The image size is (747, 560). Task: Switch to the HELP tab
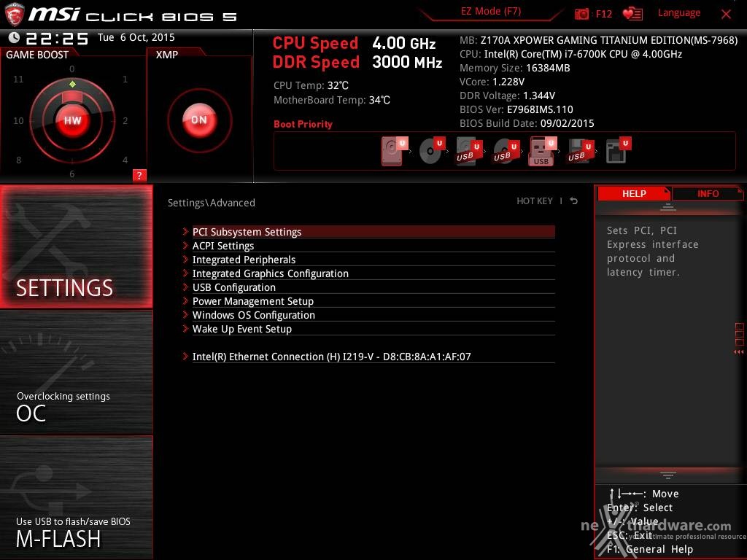click(634, 193)
